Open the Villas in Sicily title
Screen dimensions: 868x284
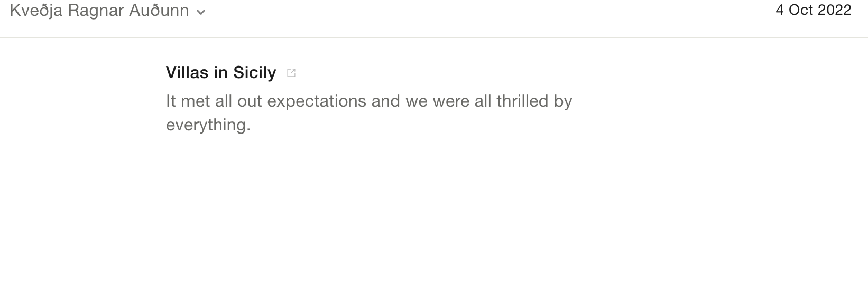pyautogui.click(x=221, y=72)
